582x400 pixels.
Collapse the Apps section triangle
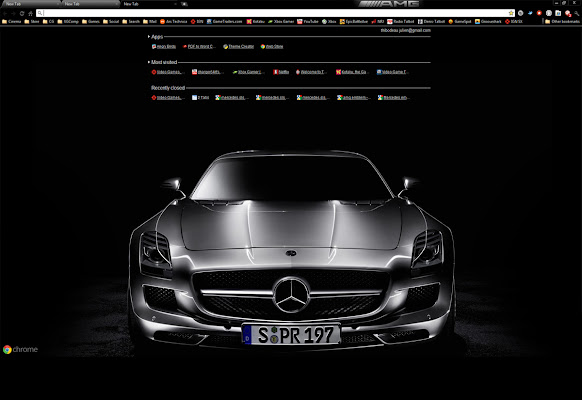[x=149, y=37]
